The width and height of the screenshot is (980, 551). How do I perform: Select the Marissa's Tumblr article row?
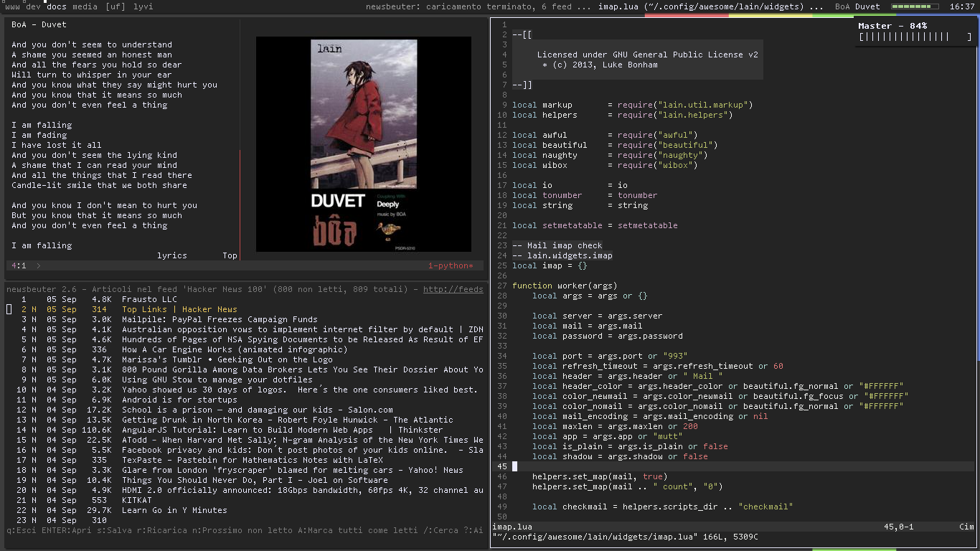[x=245, y=359]
